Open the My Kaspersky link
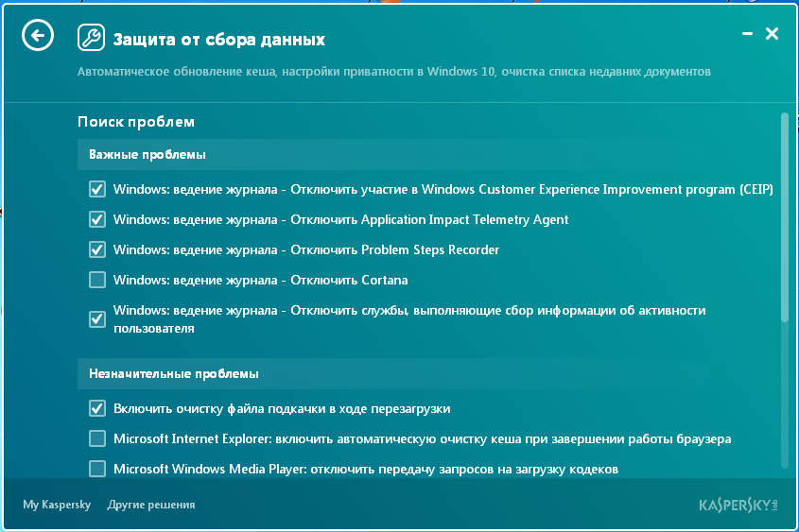Viewport: 799px width, 532px height. pyautogui.click(x=57, y=505)
